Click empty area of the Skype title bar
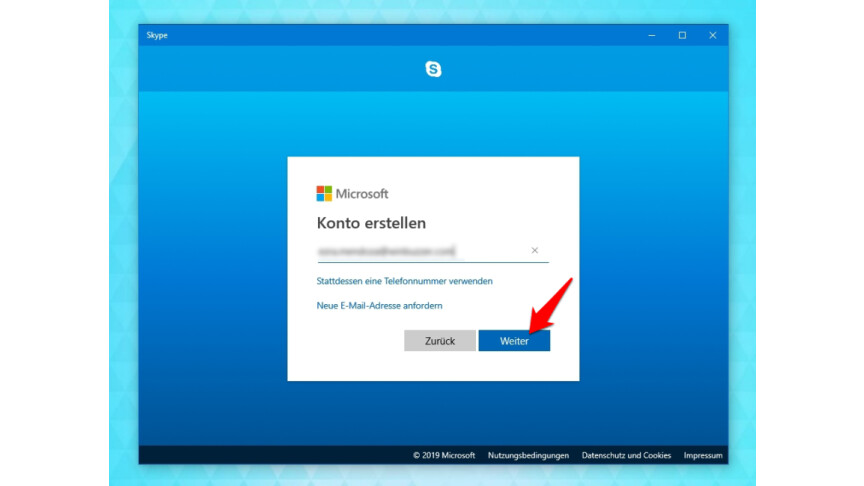 point(400,35)
